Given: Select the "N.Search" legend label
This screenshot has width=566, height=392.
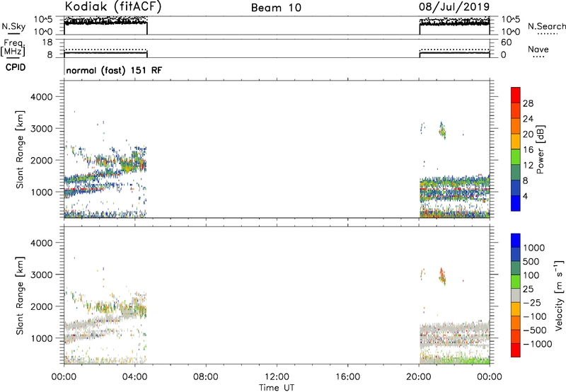Looking at the screenshot, I should (546, 26).
